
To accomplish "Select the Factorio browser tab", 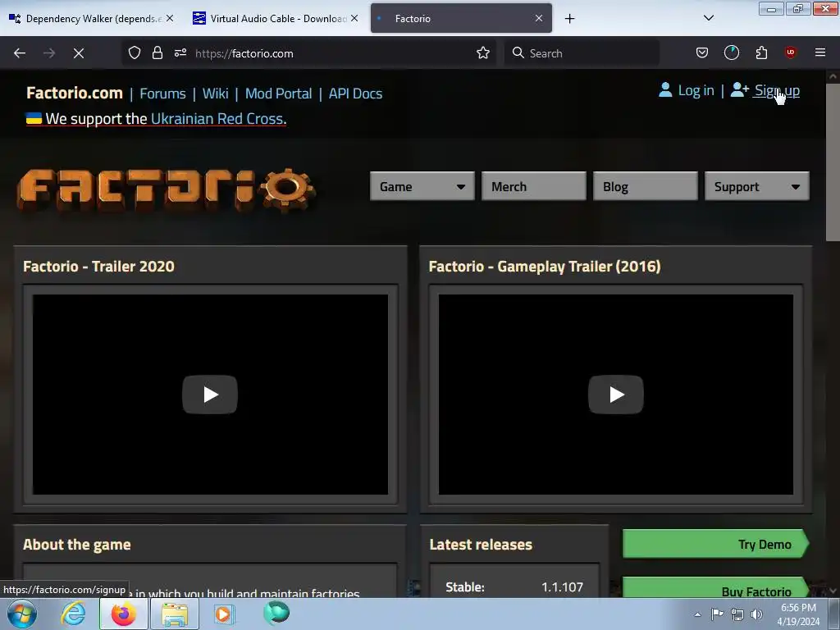I will (x=461, y=19).
